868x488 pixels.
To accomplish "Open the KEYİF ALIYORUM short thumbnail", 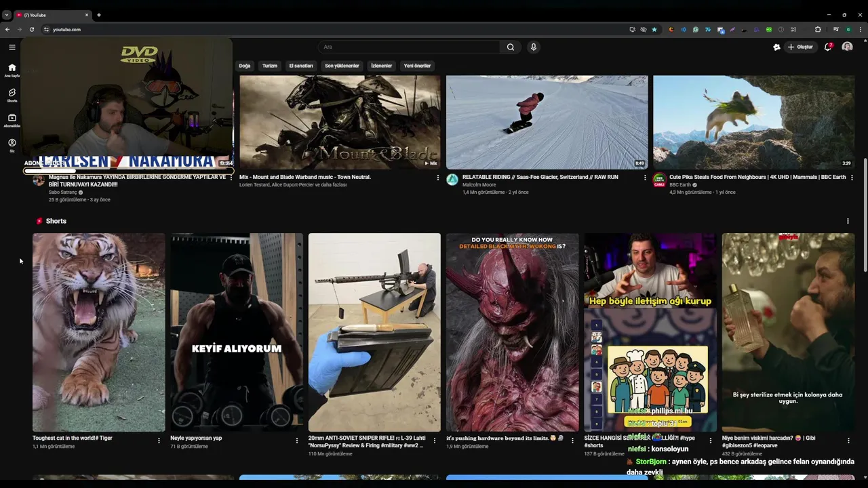I will pyautogui.click(x=237, y=332).
